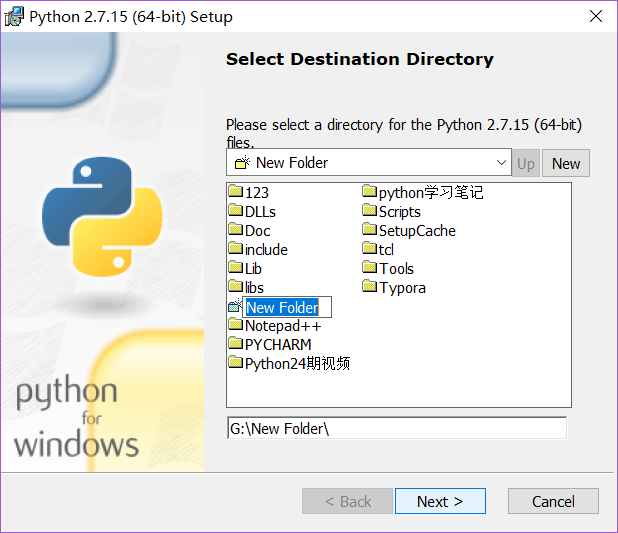Image resolution: width=618 pixels, height=533 pixels.
Task: Click the Next button
Action: tap(440, 501)
